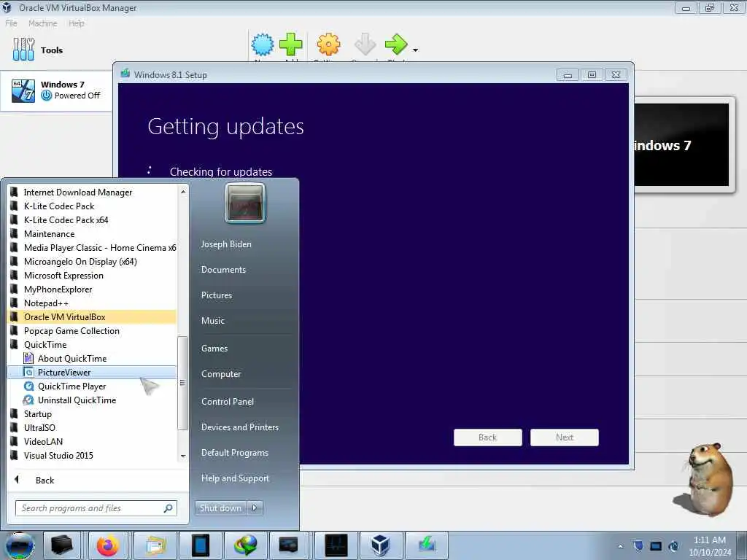The width and height of the screenshot is (747, 560).
Task: Open Joseph Biden user folder link
Action: coord(226,244)
